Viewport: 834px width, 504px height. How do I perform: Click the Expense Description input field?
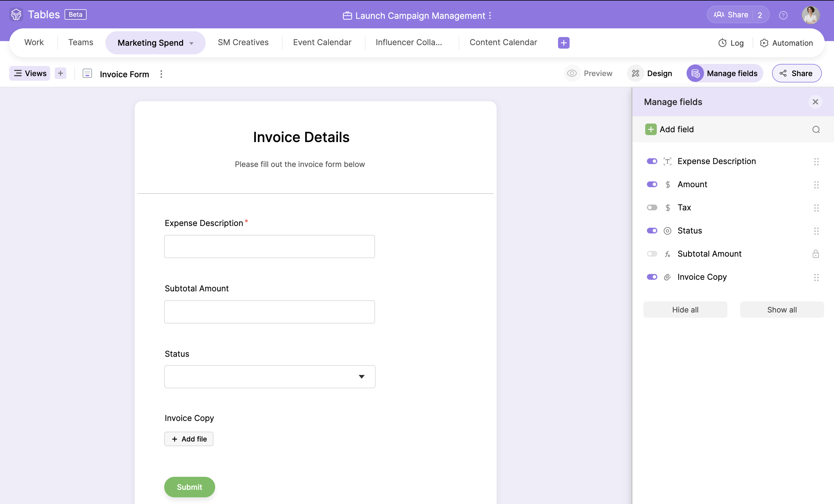(269, 246)
